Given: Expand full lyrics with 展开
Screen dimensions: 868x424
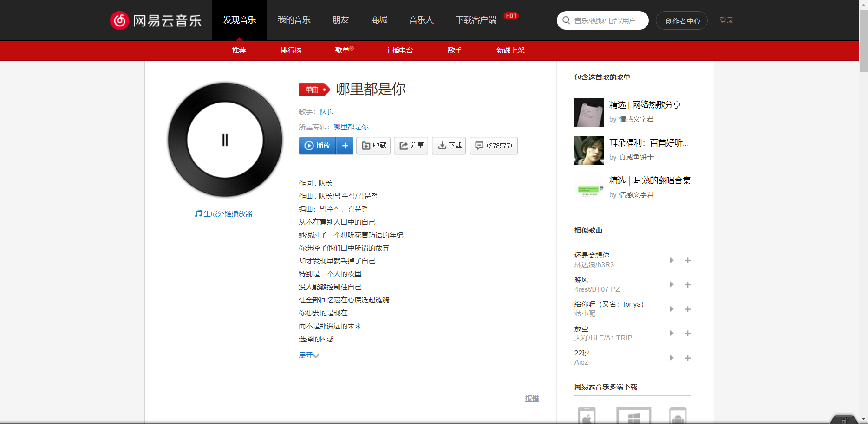Looking at the screenshot, I should pos(308,355).
